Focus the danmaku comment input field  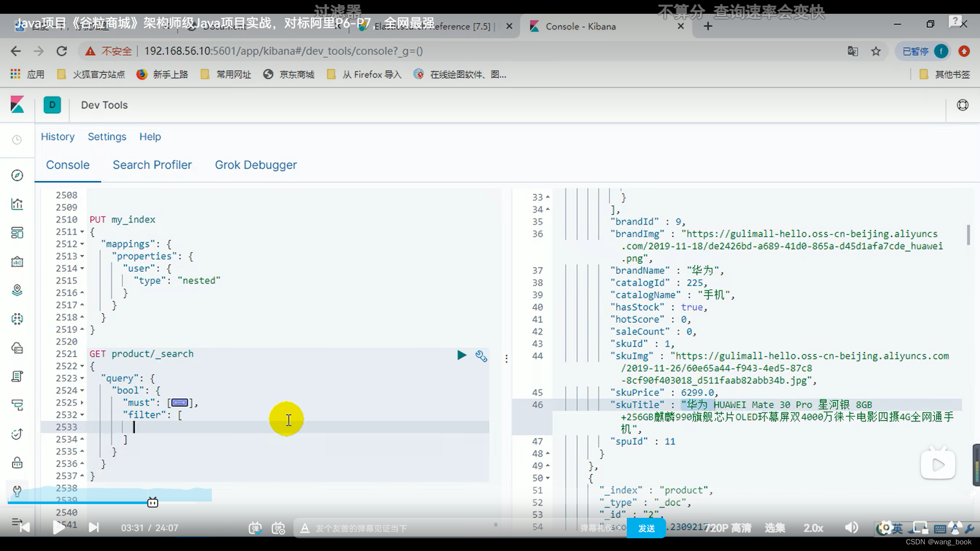point(459,528)
